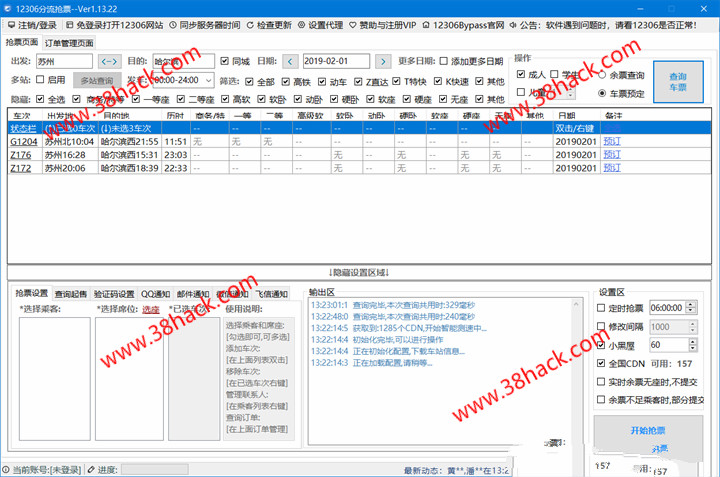Open the 邮件通知 tab
Viewport: 720px width, 477px height.
tap(193, 294)
